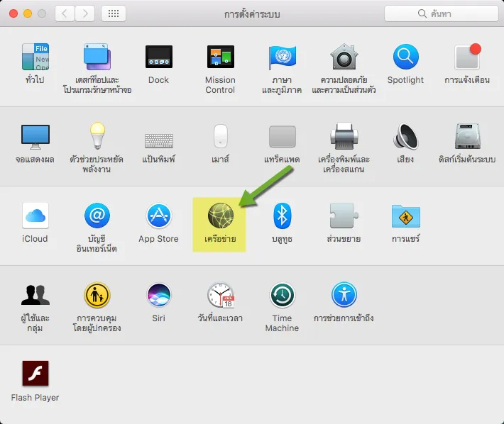Open แทร็คแพด trackpad preferences
Viewport: 504px width, 424px height.
click(x=283, y=136)
